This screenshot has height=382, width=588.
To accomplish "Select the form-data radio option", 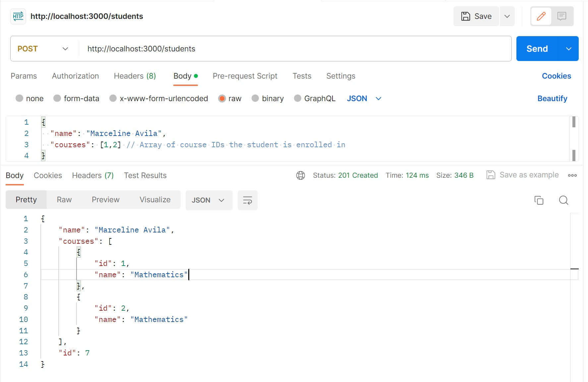I will (57, 98).
